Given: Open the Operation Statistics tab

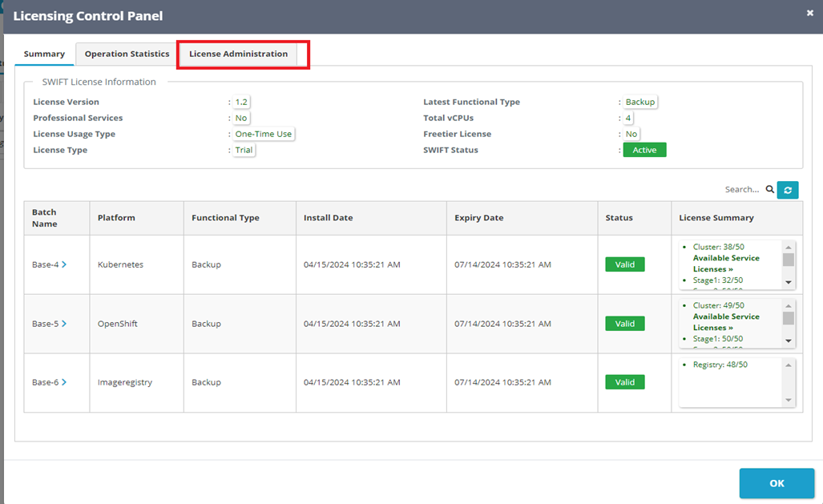Looking at the screenshot, I should [x=127, y=54].
